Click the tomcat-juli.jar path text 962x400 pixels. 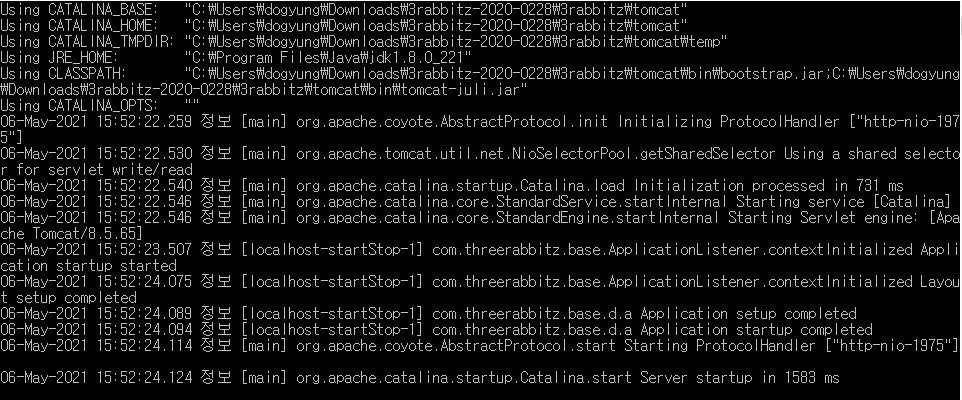[264, 90]
